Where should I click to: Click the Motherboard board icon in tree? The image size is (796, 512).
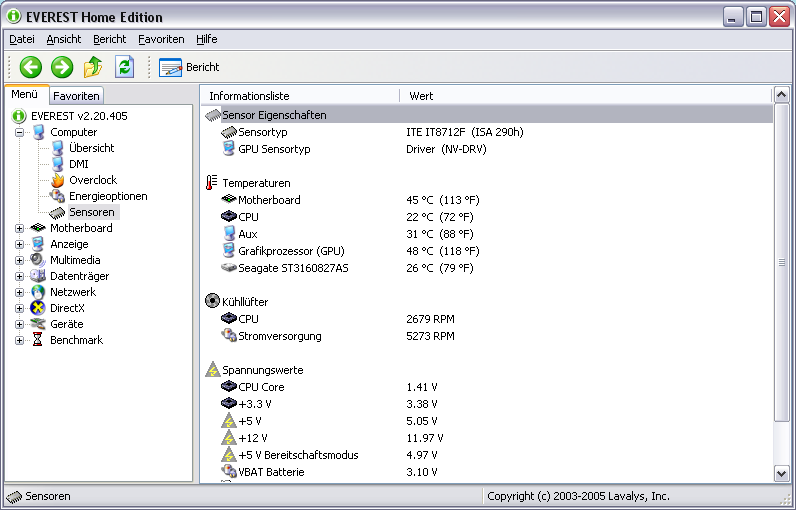(x=38, y=228)
